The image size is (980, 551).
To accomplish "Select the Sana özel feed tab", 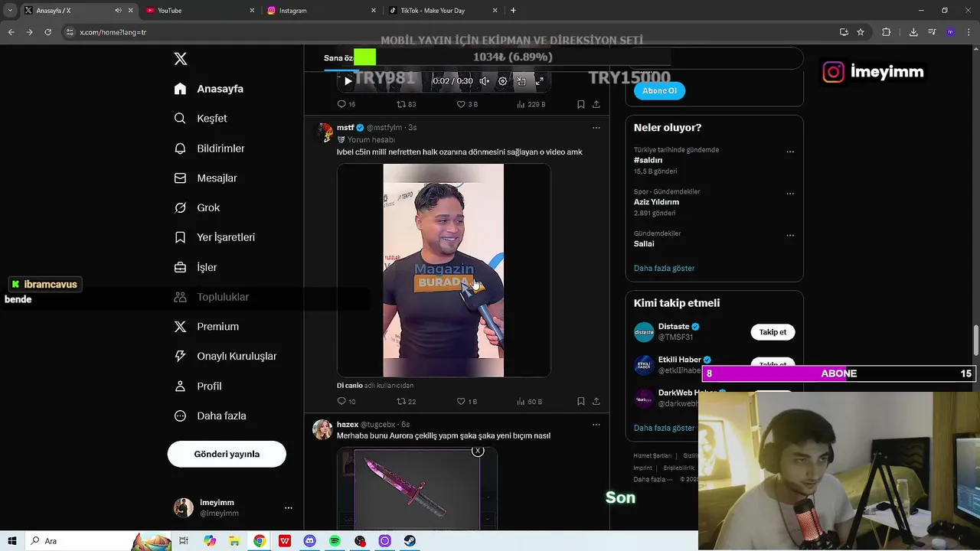I will [x=338, y=58].
